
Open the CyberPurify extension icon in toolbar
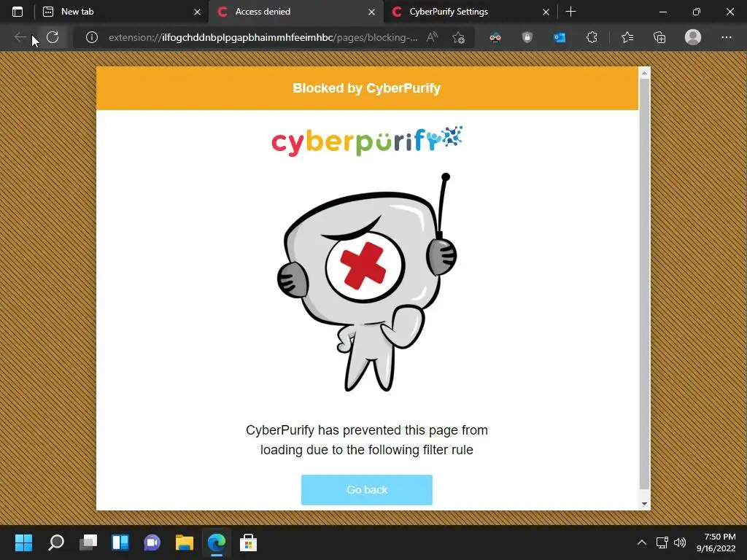[495, 37]
